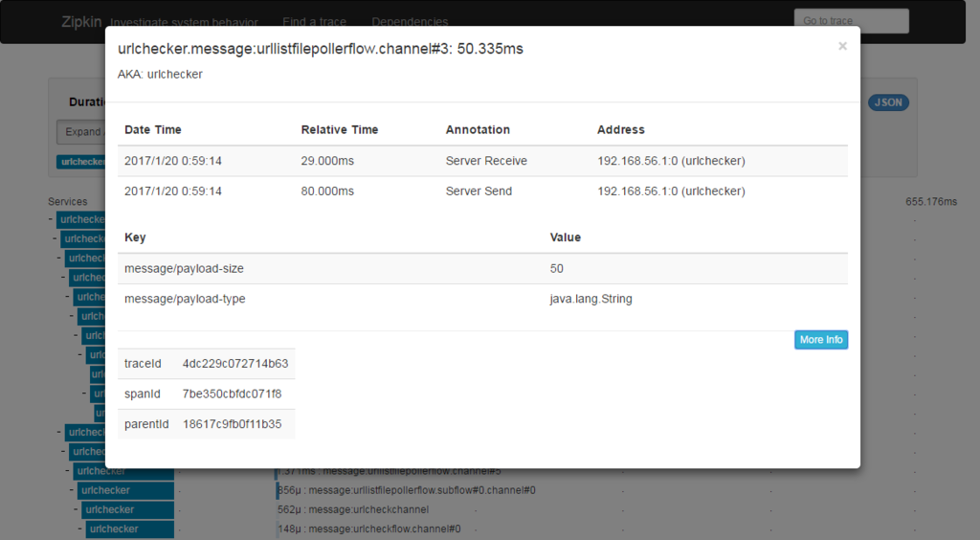This screenshot has height=540, width=980.
Task: Open the JSON view of the trace
Action: click(x=888, y=102)
